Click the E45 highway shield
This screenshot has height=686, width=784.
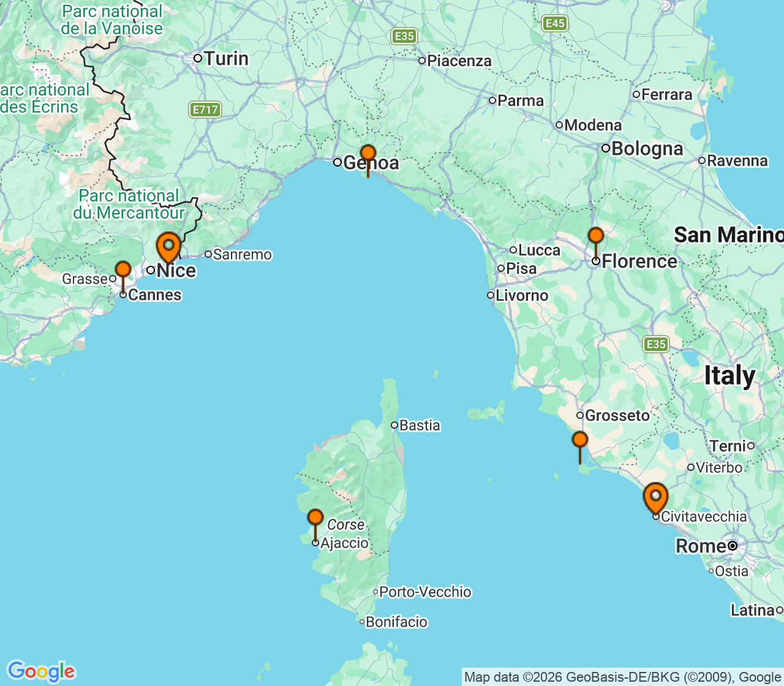tap(555, 23)
